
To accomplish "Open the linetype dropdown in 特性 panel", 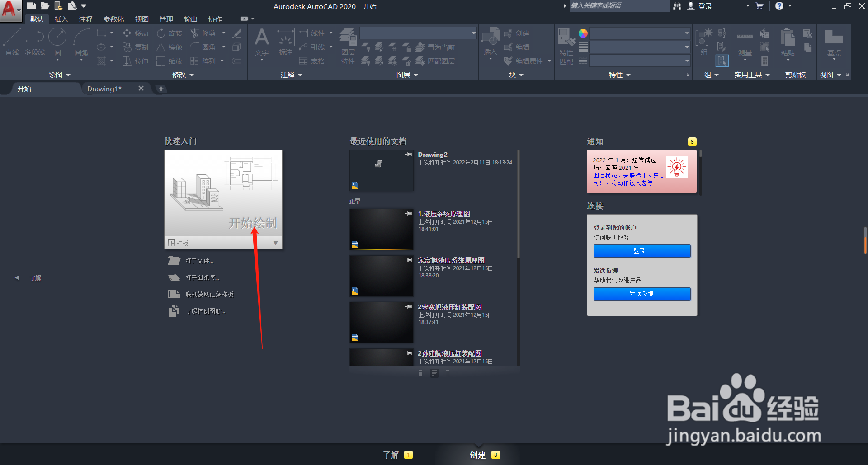I will [x=640, y=61].
